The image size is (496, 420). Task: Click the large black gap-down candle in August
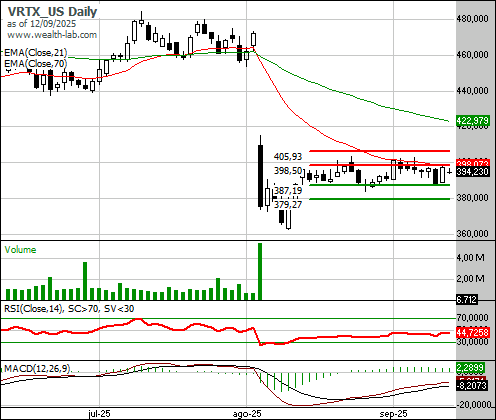[x=260, y=176]
